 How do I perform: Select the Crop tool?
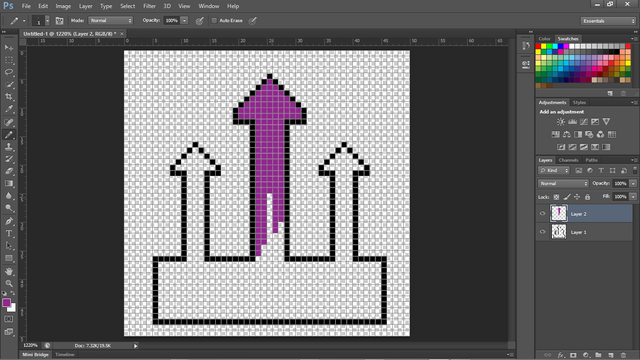click(x=9, y=97)
